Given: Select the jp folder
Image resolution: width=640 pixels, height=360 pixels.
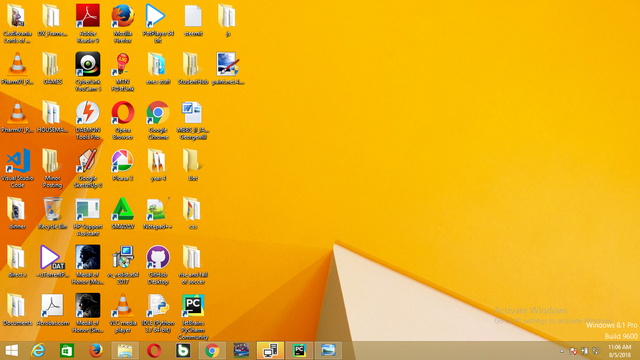Looking at the screenshot, I should click(x=228, y=20).
